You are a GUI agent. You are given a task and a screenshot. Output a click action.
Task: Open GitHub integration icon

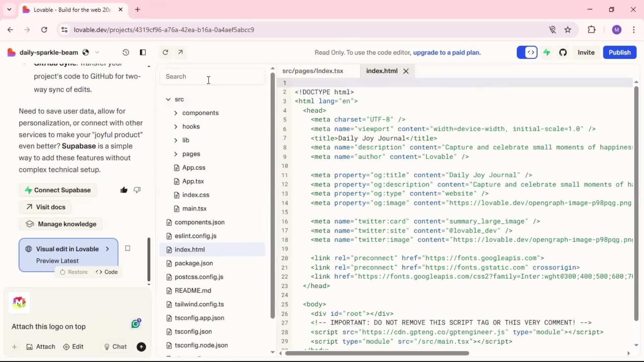coord(563,52)
